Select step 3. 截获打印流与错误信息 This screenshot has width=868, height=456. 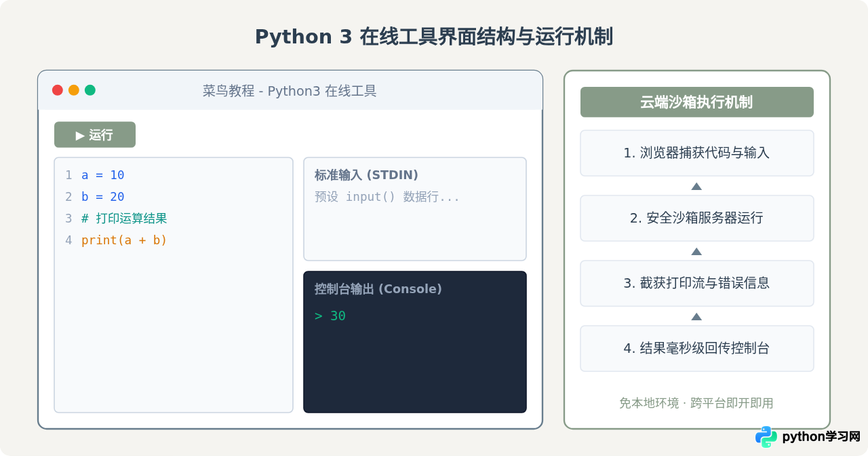coord(696,283)
